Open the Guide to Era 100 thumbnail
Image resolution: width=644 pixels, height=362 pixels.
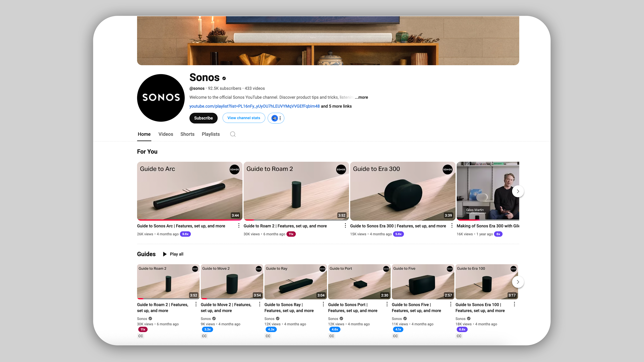click(487, 282)
